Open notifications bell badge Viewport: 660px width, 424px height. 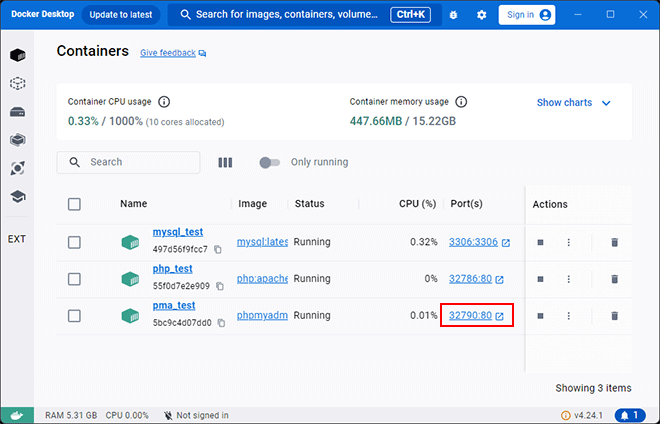630,416
